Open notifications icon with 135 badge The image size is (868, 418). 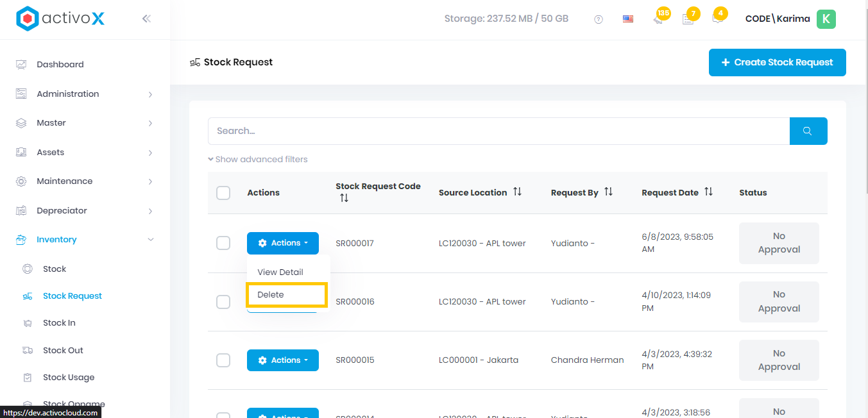(659, 19)
